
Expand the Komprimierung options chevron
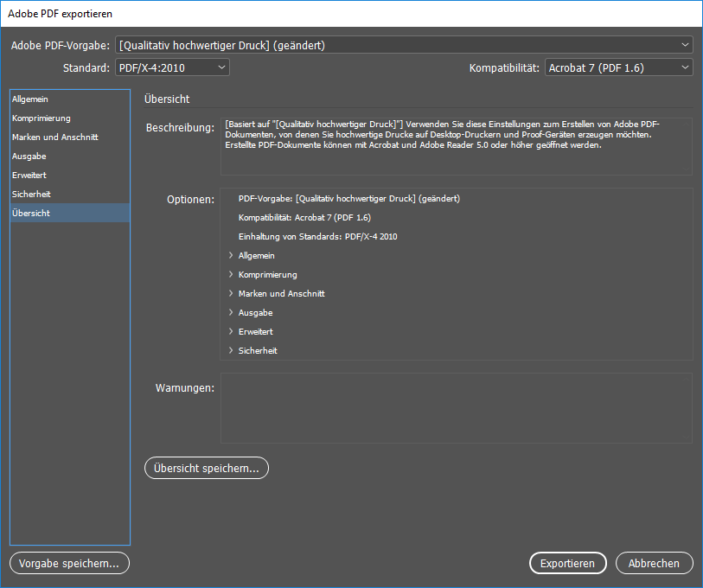click(231, 274)
